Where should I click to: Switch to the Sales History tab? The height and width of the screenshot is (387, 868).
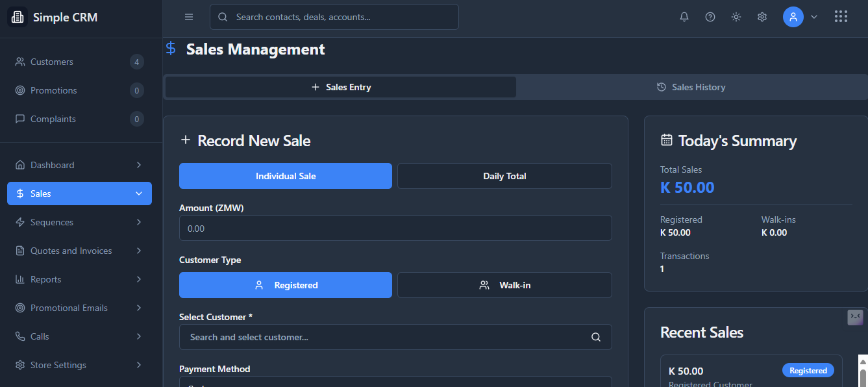[x=691, y=86]
